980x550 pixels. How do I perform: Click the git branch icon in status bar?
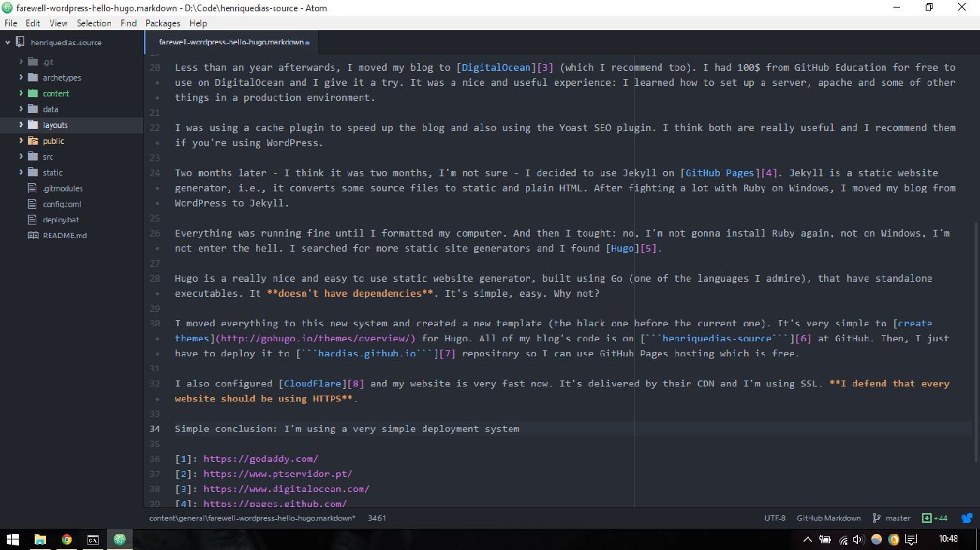(x=877, y=518)
